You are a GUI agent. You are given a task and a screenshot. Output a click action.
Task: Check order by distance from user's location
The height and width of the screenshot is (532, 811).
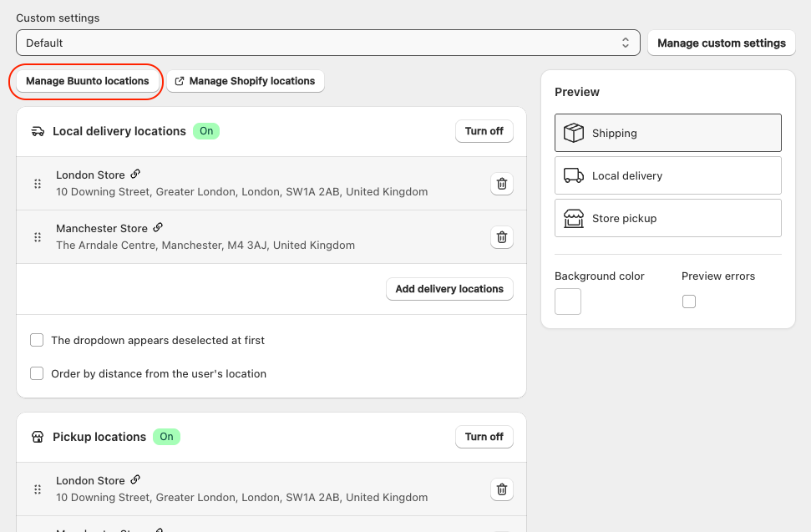[x=37, y=373]
